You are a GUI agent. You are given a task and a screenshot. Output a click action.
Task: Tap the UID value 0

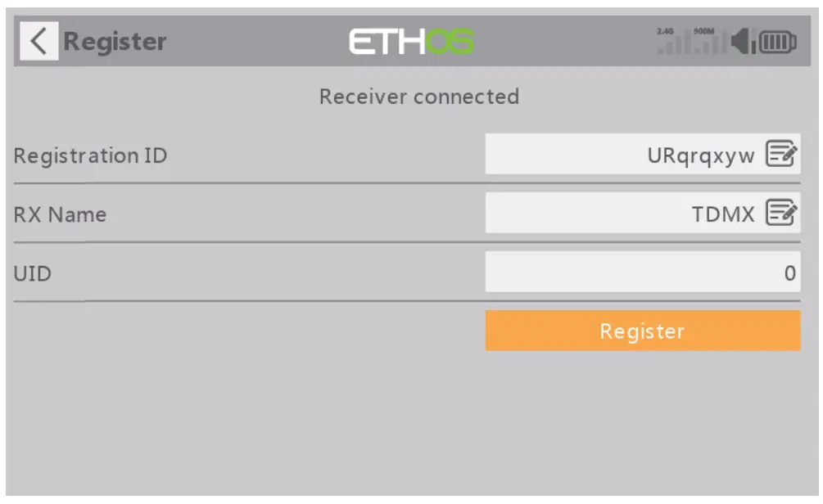click(789, 273)
